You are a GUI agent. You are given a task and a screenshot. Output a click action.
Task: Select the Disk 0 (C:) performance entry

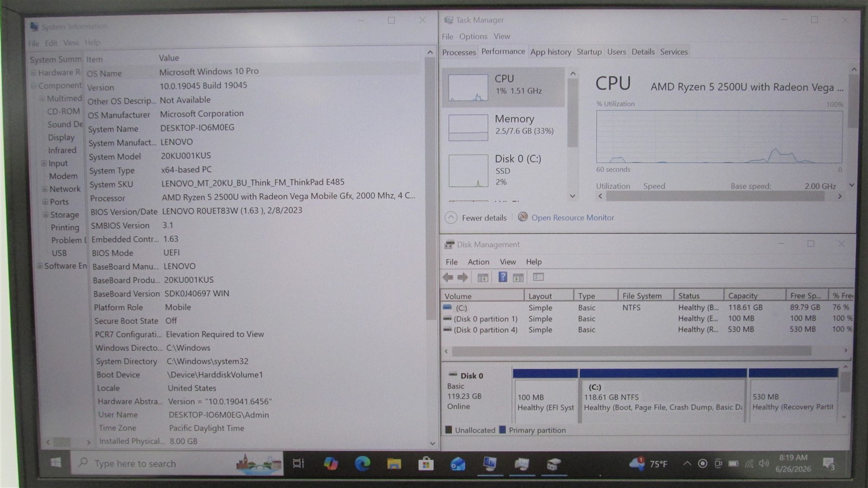coord(503,170)
